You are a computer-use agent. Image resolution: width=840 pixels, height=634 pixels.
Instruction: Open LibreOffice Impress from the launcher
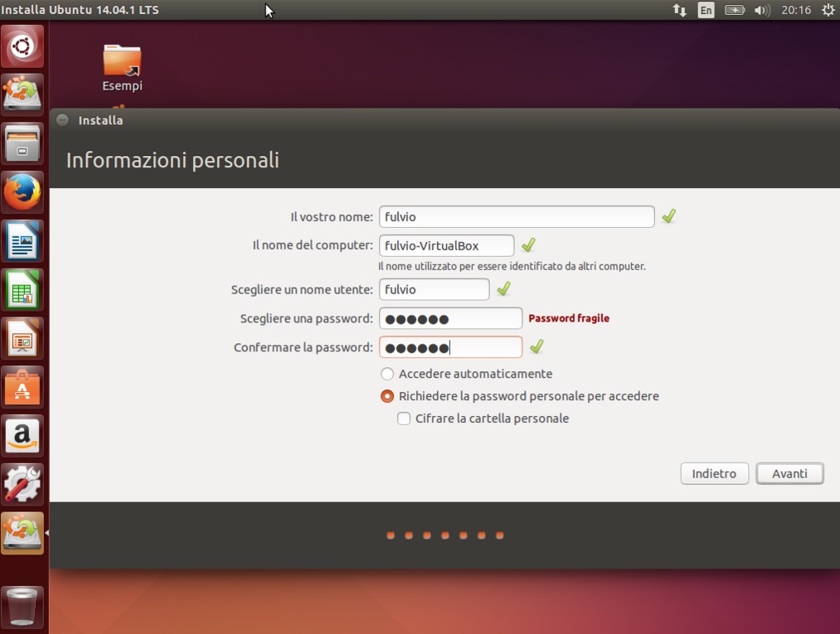click(x=22, y=339)
